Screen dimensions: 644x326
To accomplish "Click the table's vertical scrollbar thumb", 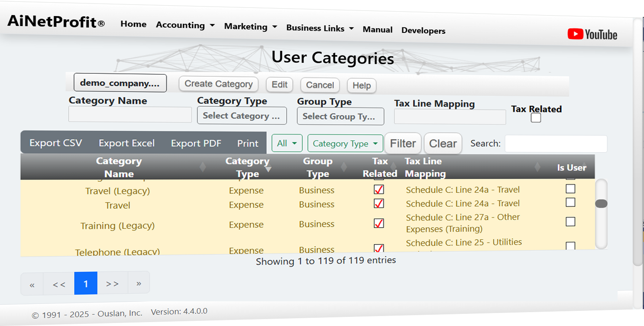I will click(x=601, y=203).
